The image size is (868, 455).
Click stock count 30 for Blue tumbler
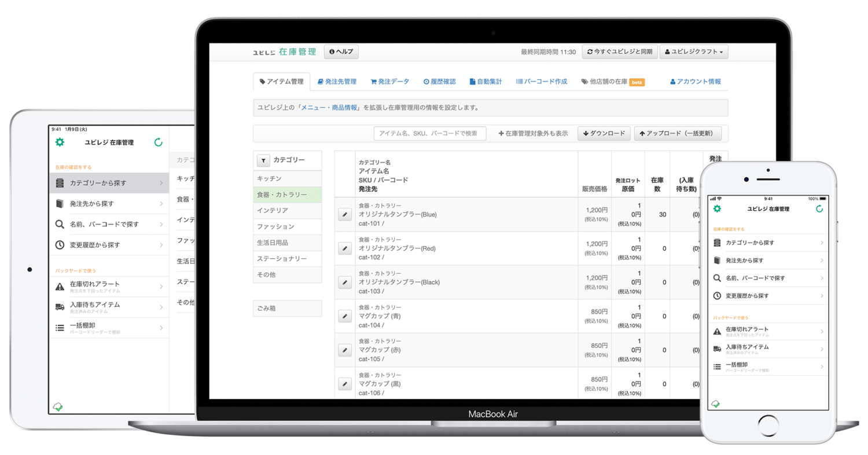pyautogui.click(x=663, y=215)
